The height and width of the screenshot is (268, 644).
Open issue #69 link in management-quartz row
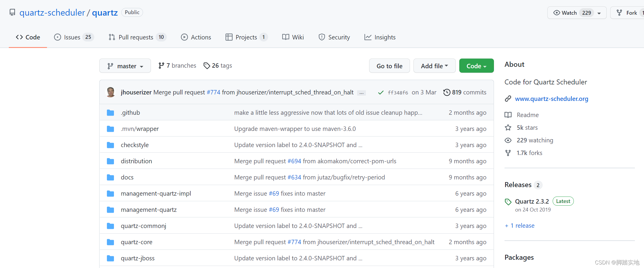274,210
